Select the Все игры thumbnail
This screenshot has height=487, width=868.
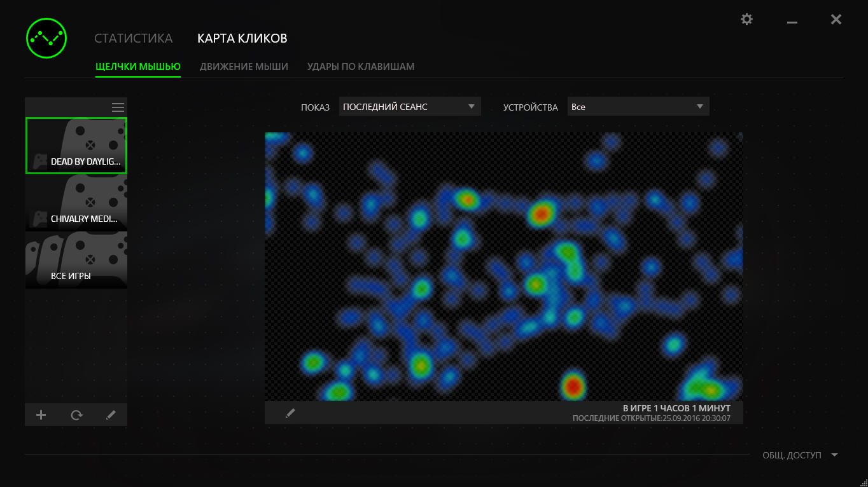click(x=76, y=260)
